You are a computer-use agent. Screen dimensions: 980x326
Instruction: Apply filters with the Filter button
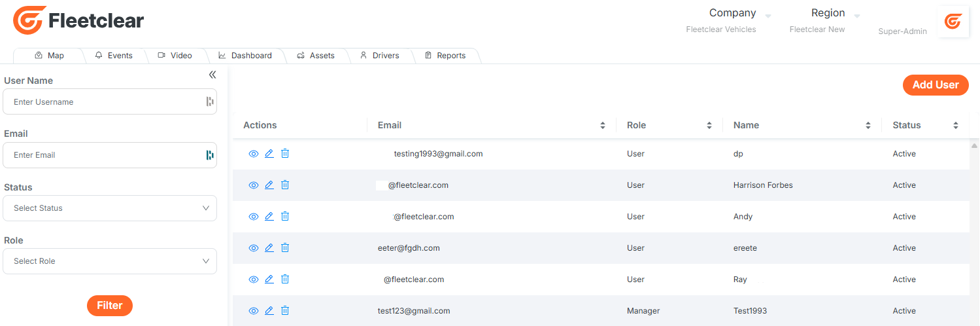110,306
